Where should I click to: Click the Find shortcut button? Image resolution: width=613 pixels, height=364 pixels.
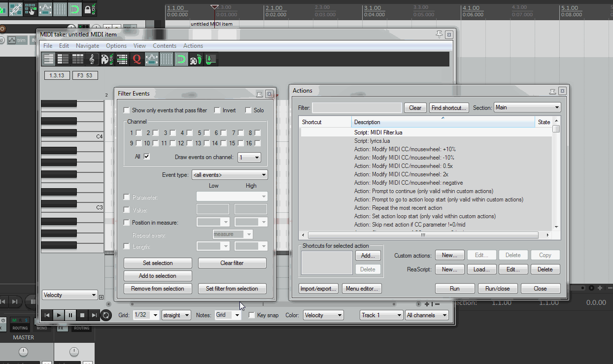click(448, 107)
